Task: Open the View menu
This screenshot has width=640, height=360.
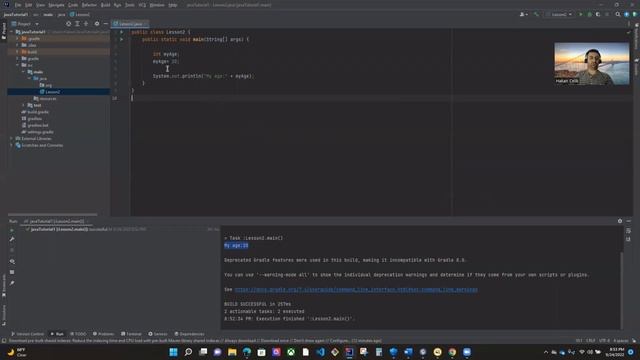Action: pos(40,5)
